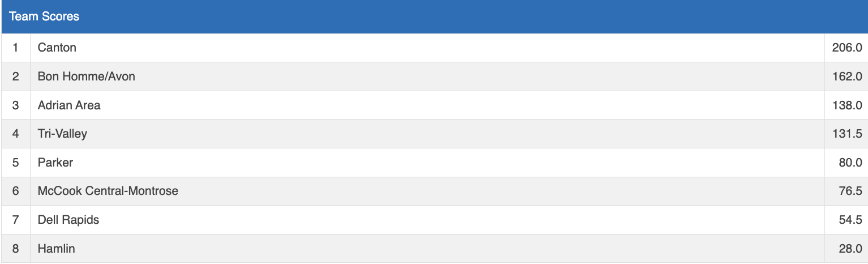868x264 pixels.
Task: Open the McCook Central-Montrose team entry
Action: [x=108, y=191]
